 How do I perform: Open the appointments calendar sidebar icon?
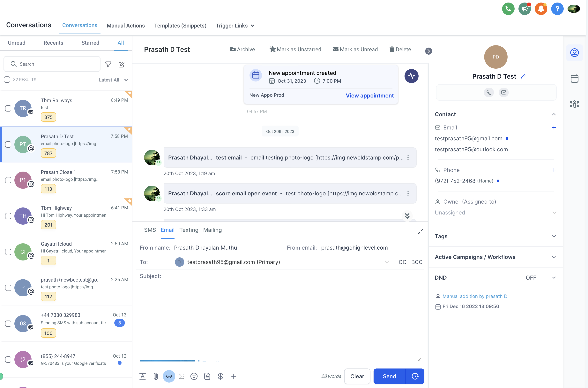tap(574, 78)
